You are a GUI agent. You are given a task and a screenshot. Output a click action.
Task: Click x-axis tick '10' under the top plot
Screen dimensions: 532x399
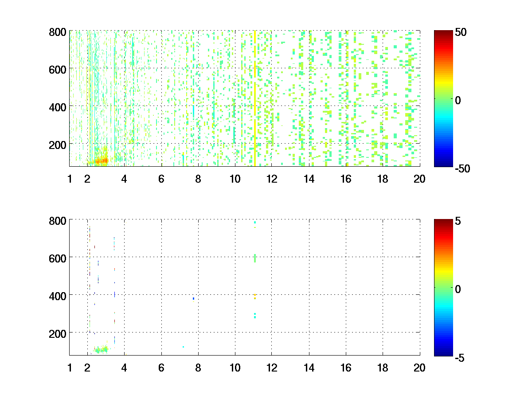click(235, 179)
